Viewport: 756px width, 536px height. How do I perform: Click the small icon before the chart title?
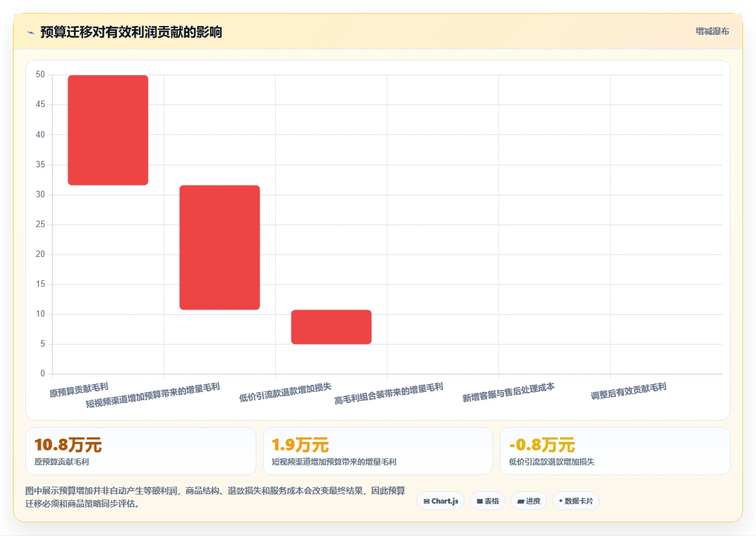point(31,33)
